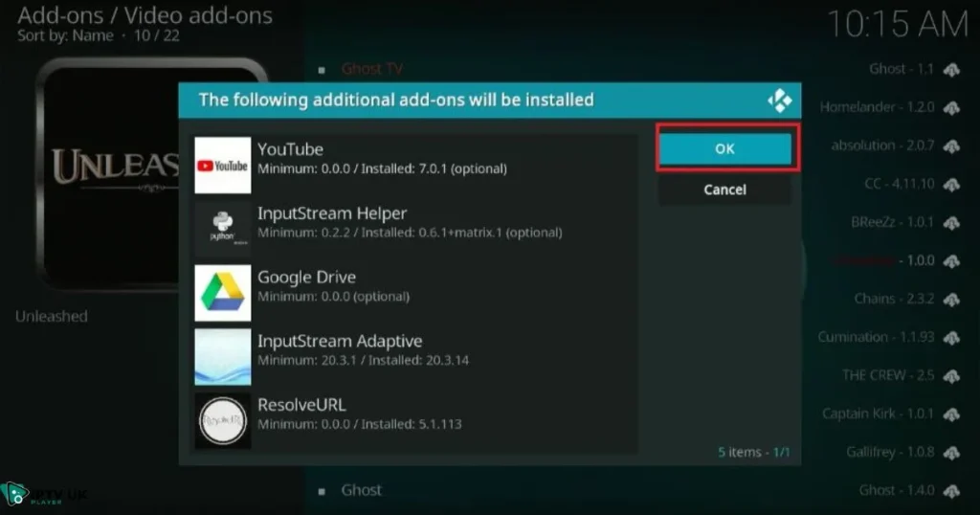Click the cloud icon next to Captain Kirk - 1.0.1
Image resolution: width=980 pixels, height=515 pixels.
951,414
